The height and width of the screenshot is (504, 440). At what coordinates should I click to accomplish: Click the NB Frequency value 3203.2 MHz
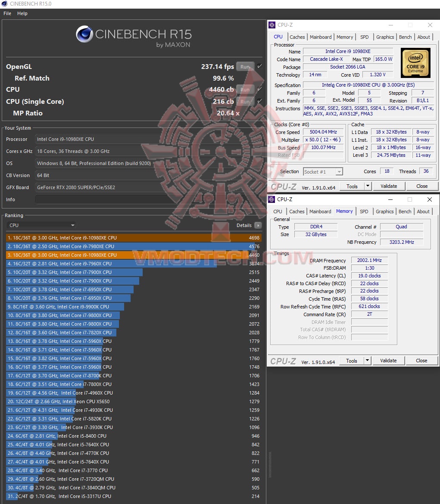coord(401,242)
